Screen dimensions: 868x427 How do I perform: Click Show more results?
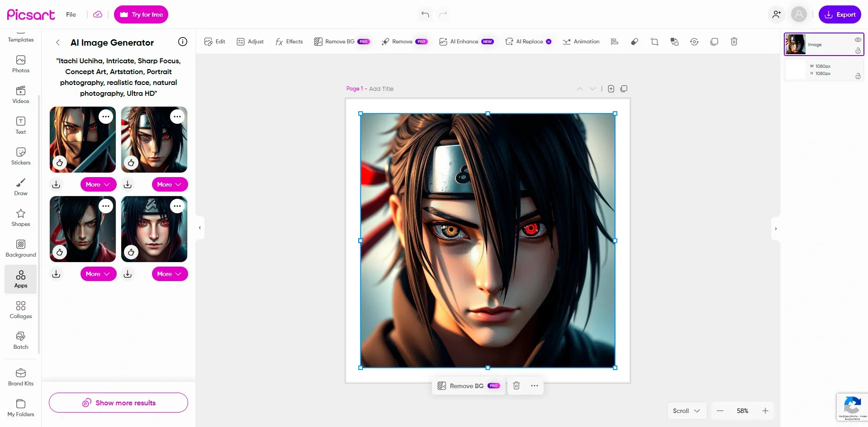point(119,403)
